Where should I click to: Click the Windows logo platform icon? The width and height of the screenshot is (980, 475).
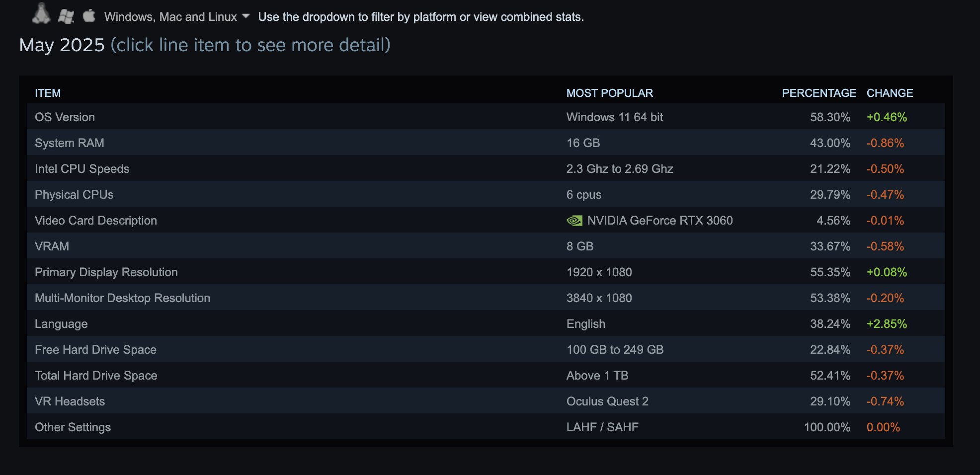point(66,16)
